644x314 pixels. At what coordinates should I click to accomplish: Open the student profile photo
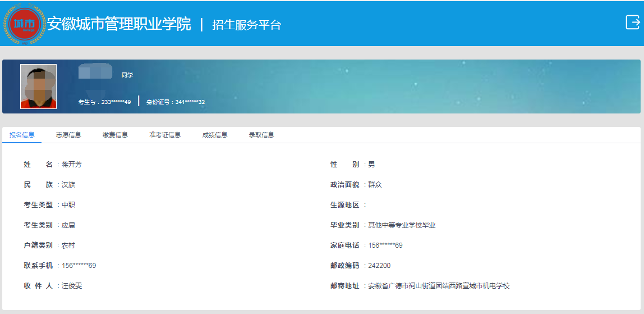pos(38,87)
